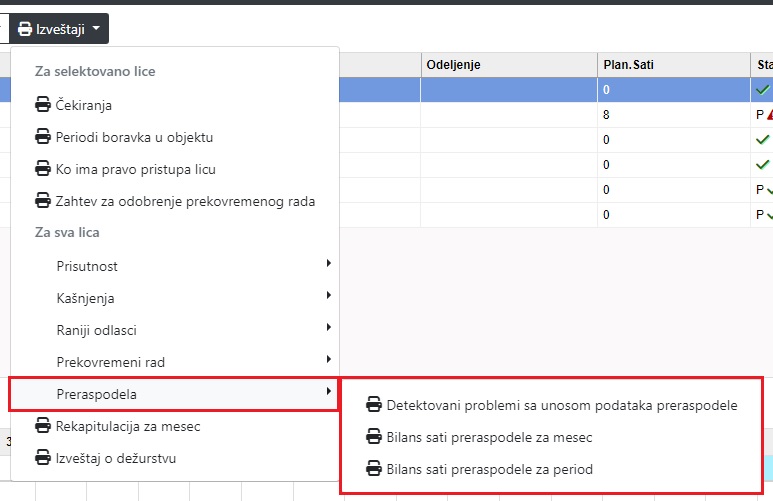773x501 pixels.
Task: Open Detektovani problemi sa unosom podataka preraspodele
Action: (562, 405)
